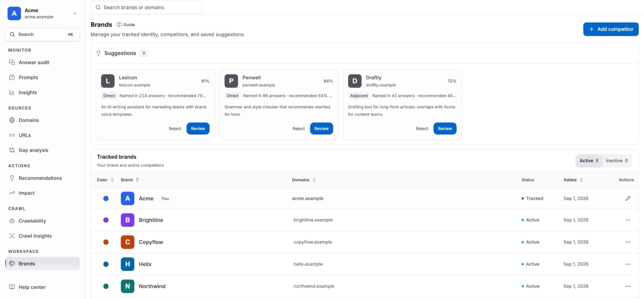Click the Helix brand name
644x299 pixels.
pos(145,264)
